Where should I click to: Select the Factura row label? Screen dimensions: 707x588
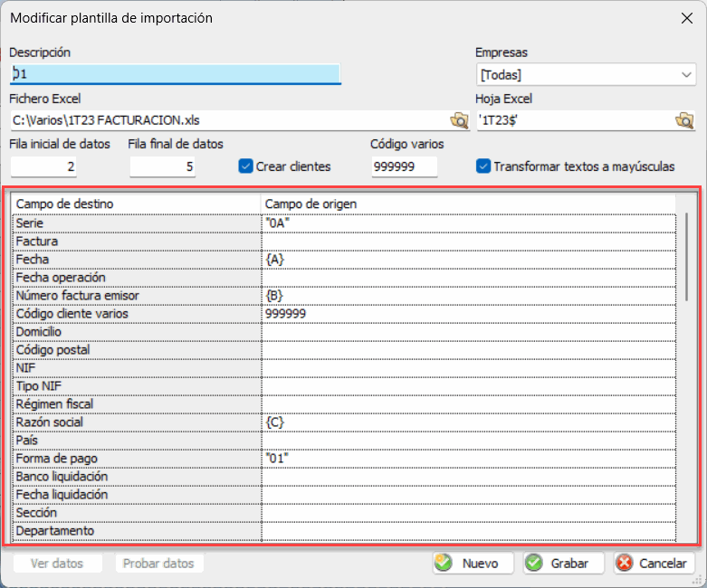tap(137, 242)
